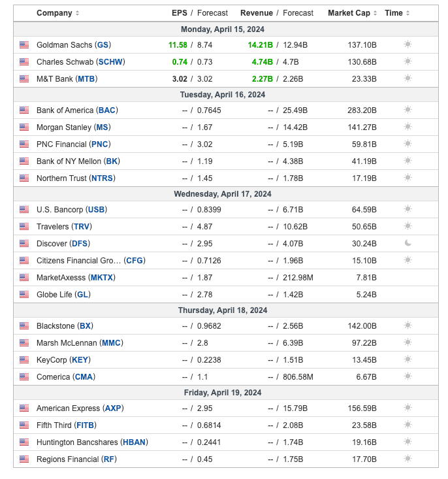Click the sun time icon in Blackstone row
Image resolution: width=448 pixels, height=479 pixels.
[x=408, y=325]
